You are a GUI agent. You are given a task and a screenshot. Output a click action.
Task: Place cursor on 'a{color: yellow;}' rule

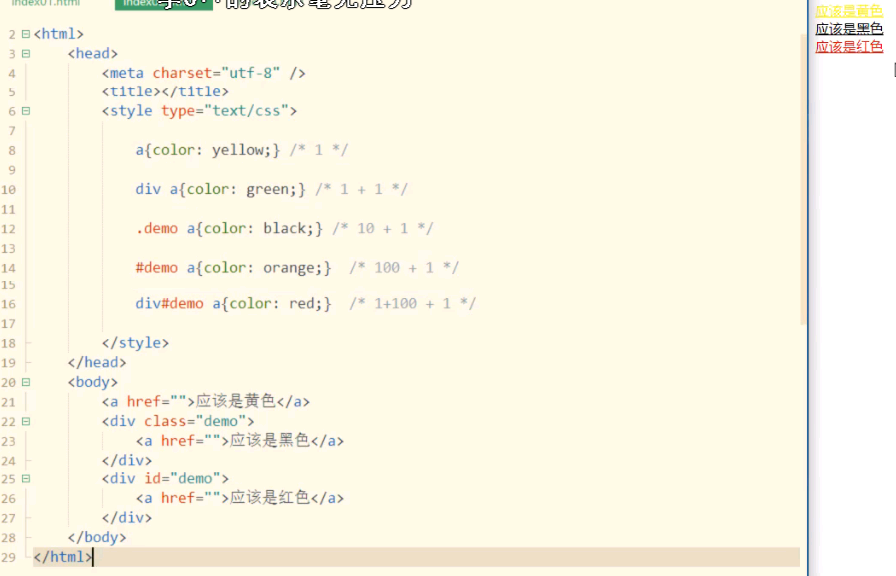(x=208, y=150)
